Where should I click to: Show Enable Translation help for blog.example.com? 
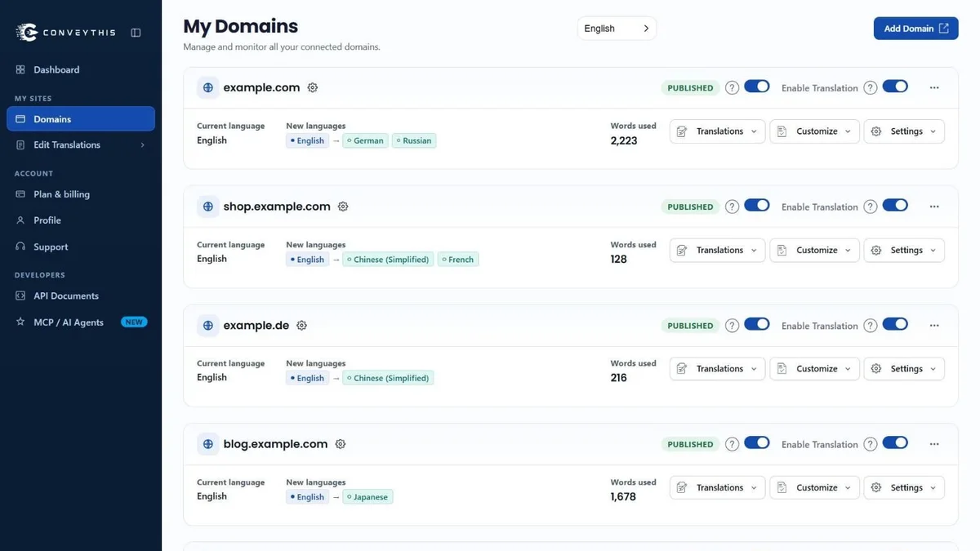871,444
